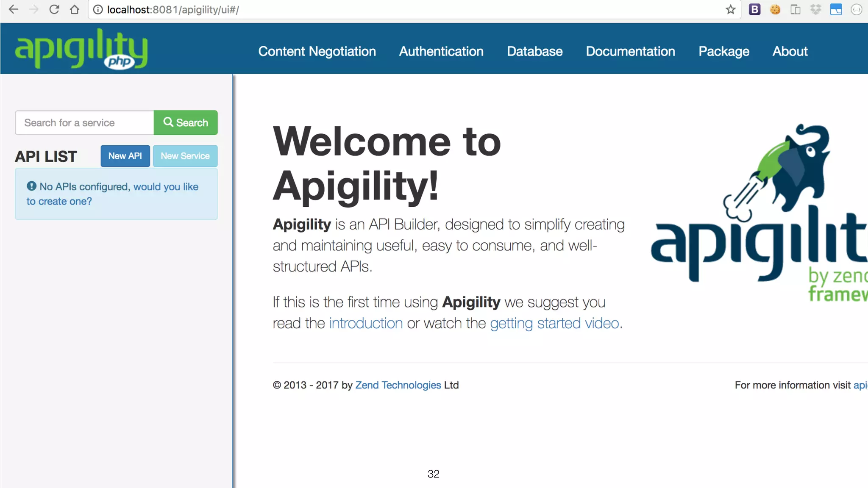Open the introduction link
This screenshot has width=868, height=488.
point(366,323)
